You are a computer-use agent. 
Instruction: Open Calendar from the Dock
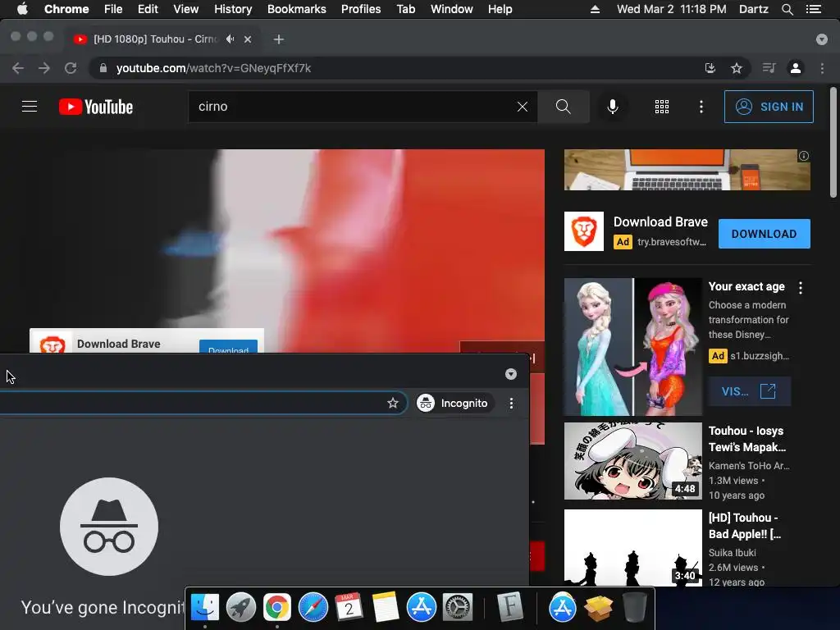(349, 607)
